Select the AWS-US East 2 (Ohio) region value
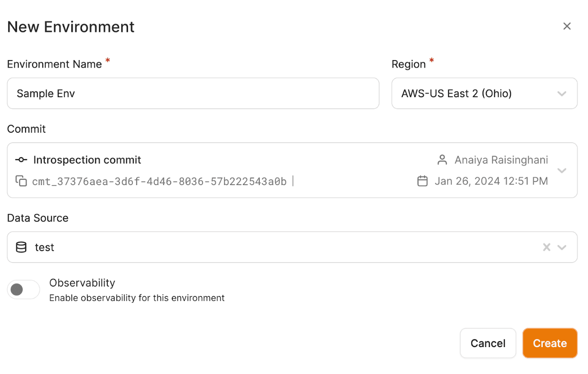Screen dimensions: 588x374 (456, 94)
